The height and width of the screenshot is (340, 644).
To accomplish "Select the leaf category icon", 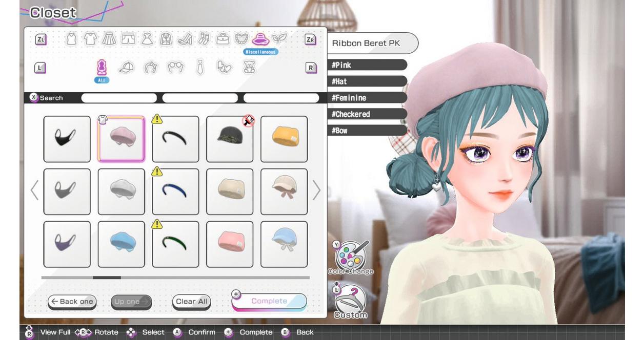I will pyautogui.click(x=279, y=39).
